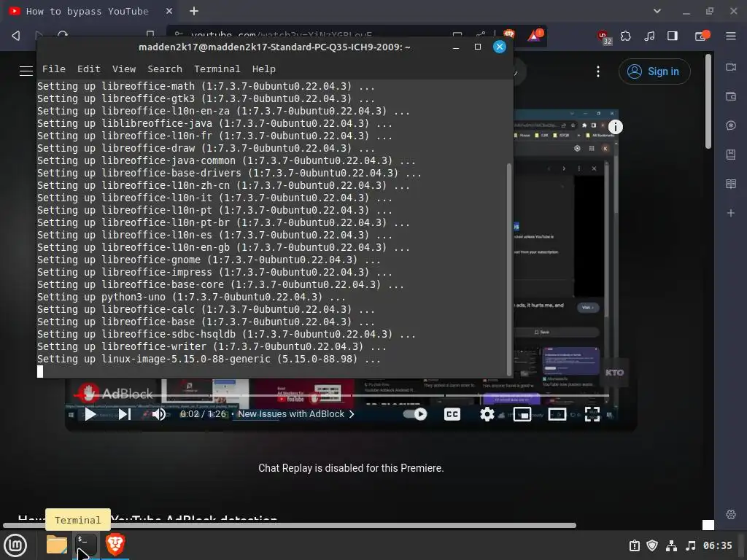Screen dimensions: 747x560
Task: Click the YouTube page vertical scrollbar
Action: coord(708,101)
